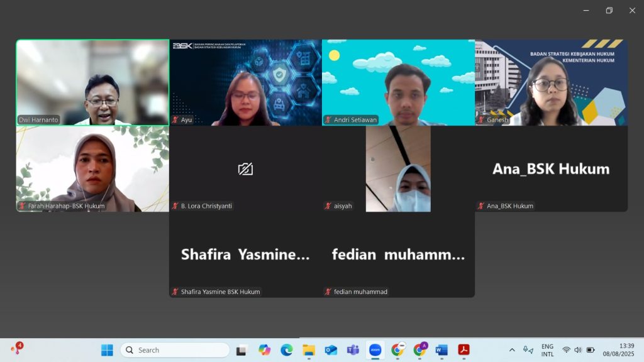Open the ENG INTL language switcher
The image size is (644, 362).
coord(547,350)
